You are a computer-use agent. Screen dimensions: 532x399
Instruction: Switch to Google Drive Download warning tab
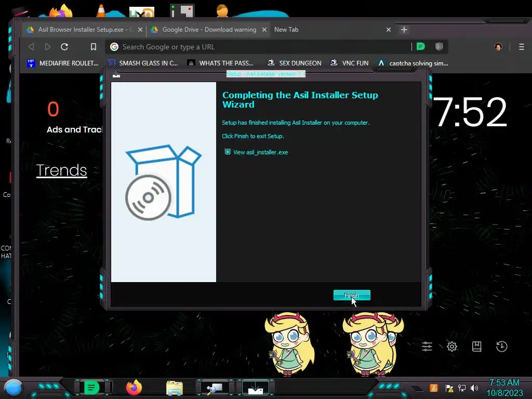tap(209, 30)
